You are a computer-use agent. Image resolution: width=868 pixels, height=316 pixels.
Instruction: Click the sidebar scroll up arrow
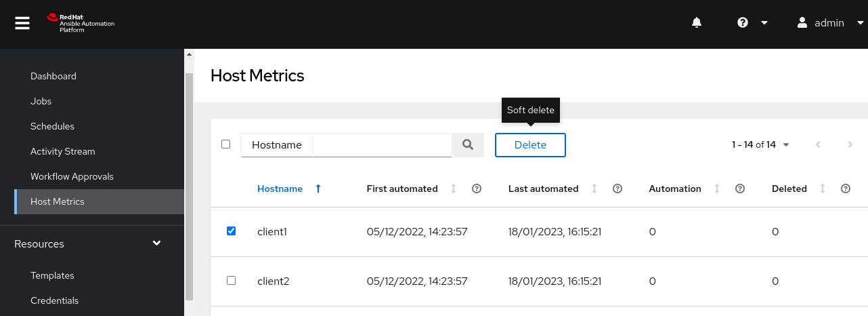tap(189, 54)
